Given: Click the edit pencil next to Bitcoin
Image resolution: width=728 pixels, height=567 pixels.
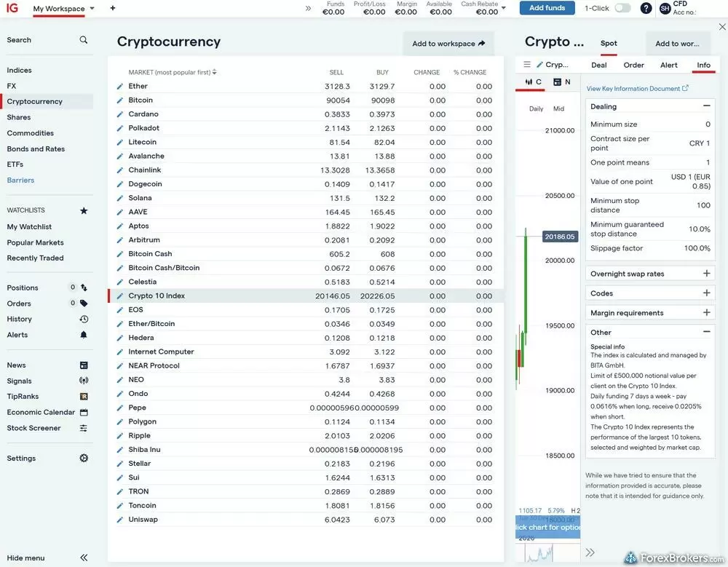Looking at the screenshot, I should (120, 100).
